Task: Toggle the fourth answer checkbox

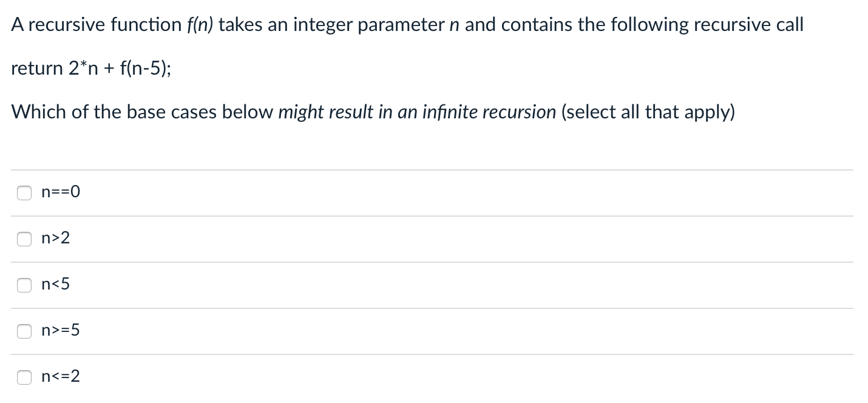Action: [24, 331]
